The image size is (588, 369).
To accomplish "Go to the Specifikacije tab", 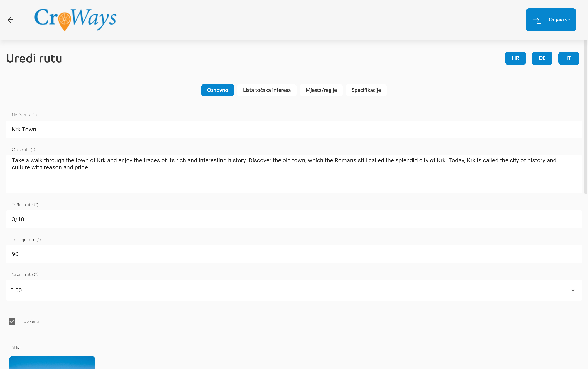I will pos(366,90).
